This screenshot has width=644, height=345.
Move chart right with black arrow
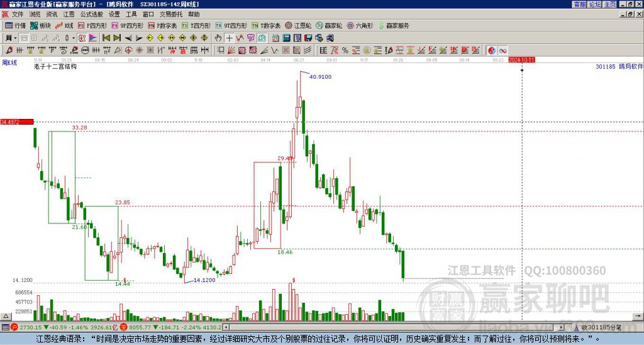pos(139,38)
